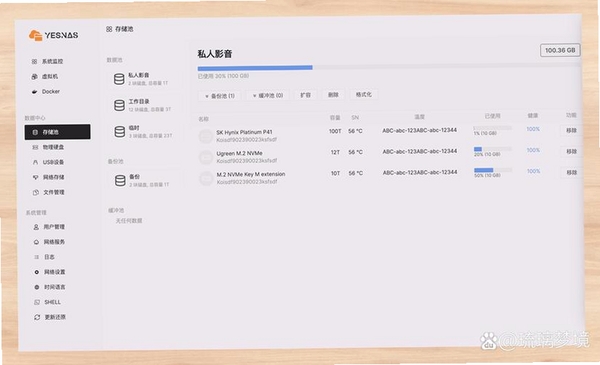Click the 56 °C value in Ugreen row
The image size is (600, 365).
tap(355, 152)
